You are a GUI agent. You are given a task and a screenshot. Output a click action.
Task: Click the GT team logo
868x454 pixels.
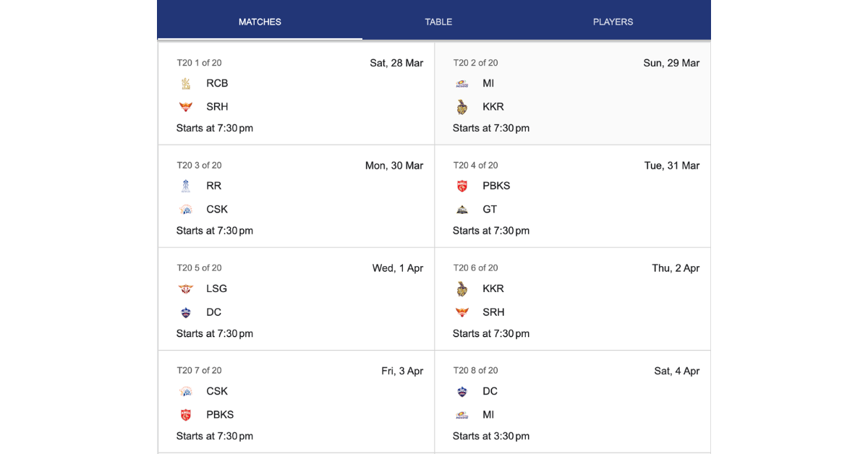point(462,209)
